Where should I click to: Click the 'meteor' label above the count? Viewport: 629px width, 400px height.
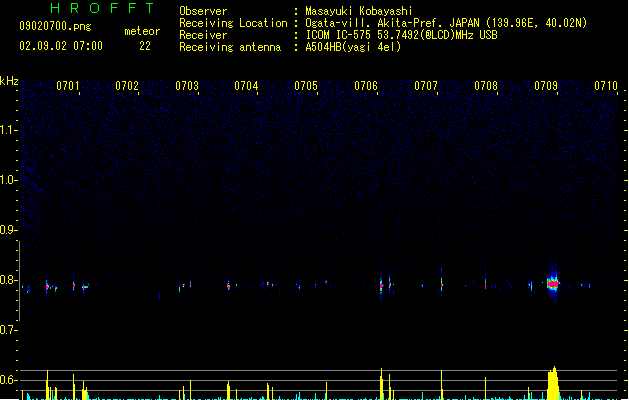point(142,31)
